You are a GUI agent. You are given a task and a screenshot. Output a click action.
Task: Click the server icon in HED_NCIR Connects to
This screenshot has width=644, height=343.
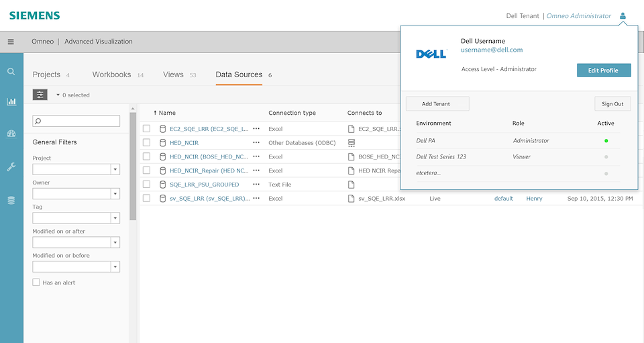point(351,143)
